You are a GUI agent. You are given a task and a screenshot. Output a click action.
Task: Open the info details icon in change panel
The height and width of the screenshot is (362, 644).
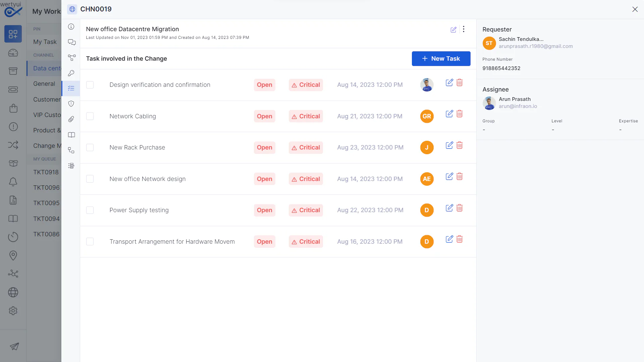point(71,27)
